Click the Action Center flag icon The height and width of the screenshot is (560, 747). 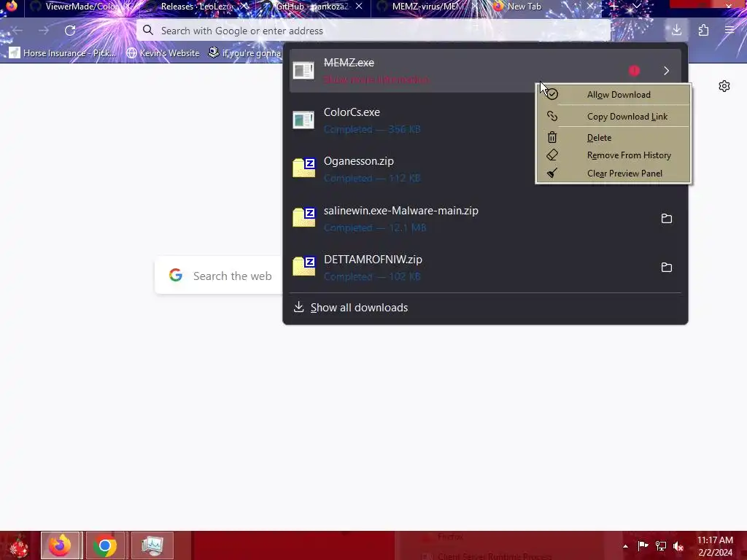643,546
